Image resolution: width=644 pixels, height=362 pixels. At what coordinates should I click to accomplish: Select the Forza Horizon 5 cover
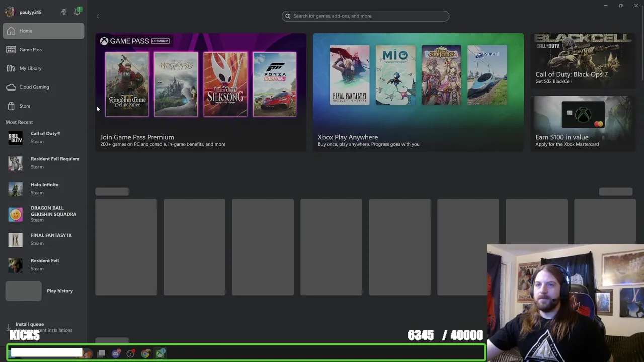pyautogui.click(x=275, y=84)
